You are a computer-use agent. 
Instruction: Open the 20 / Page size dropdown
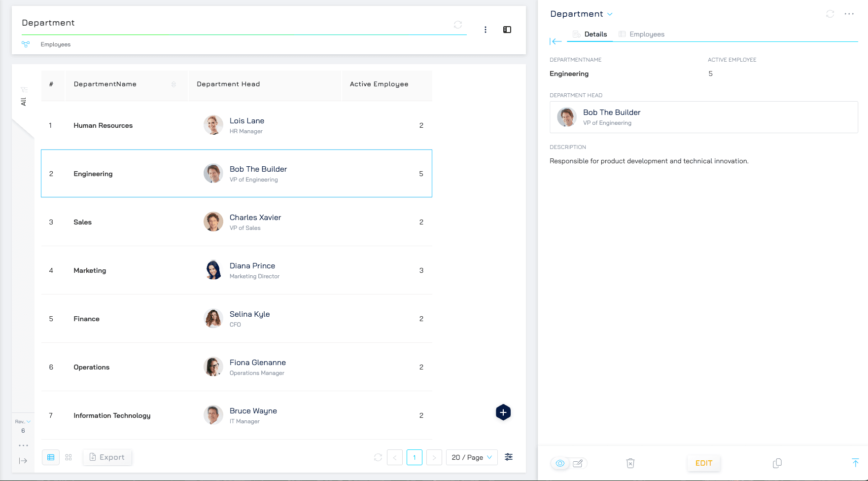tap(471, 457)
